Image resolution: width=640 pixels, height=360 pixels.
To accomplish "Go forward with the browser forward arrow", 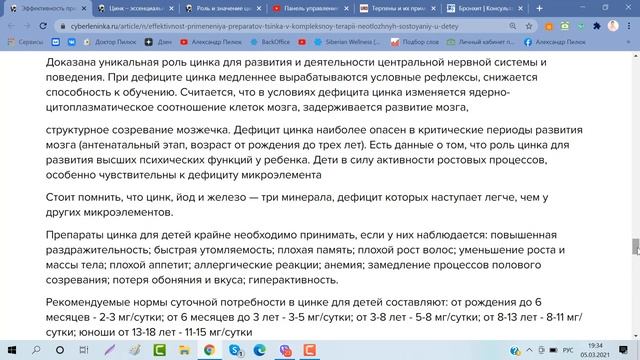I will click(x=27, y=26).
